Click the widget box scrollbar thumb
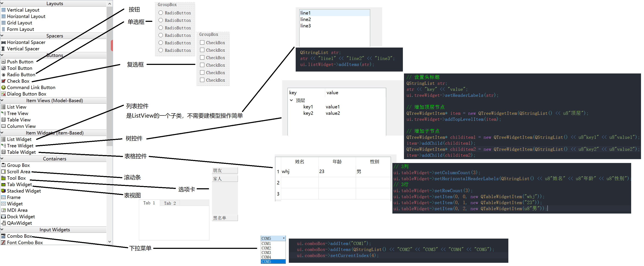The width and height of the screenshot is (644, 266). 110,76
